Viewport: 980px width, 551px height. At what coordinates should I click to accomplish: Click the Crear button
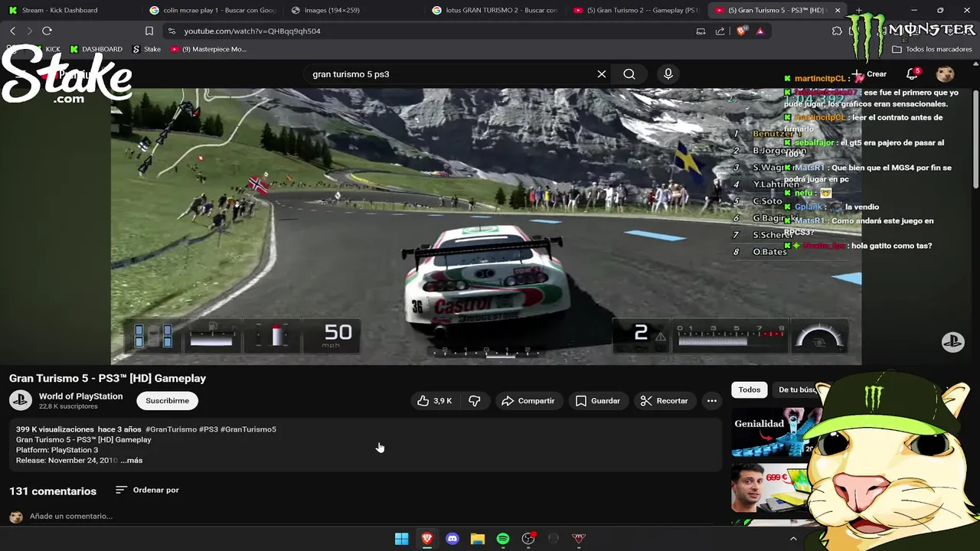[x=870, y=74]
